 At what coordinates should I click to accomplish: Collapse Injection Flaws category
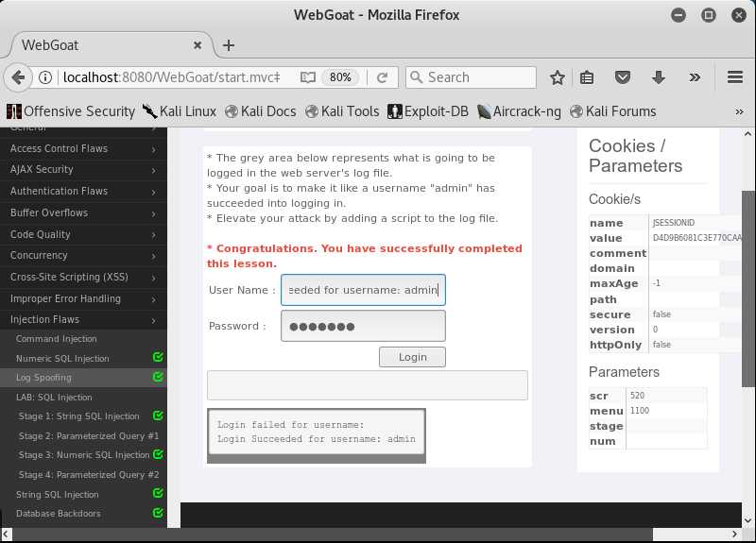pos(83,319)
